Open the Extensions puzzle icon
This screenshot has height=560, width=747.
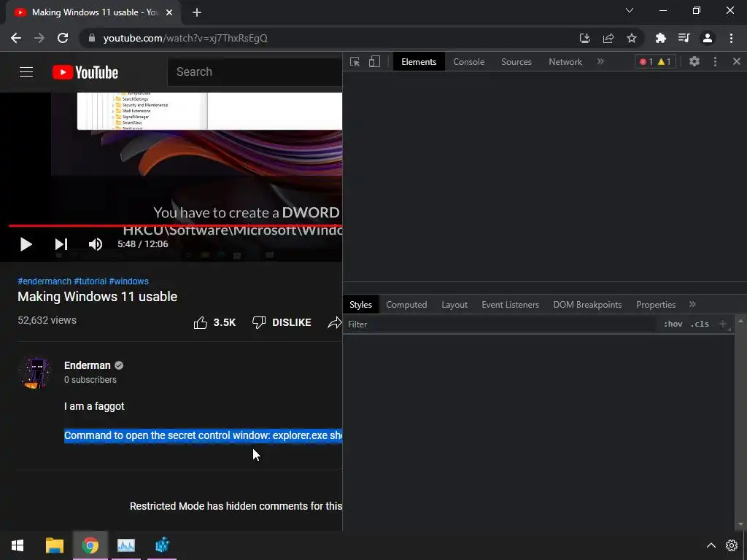click(x=660, y=38)
